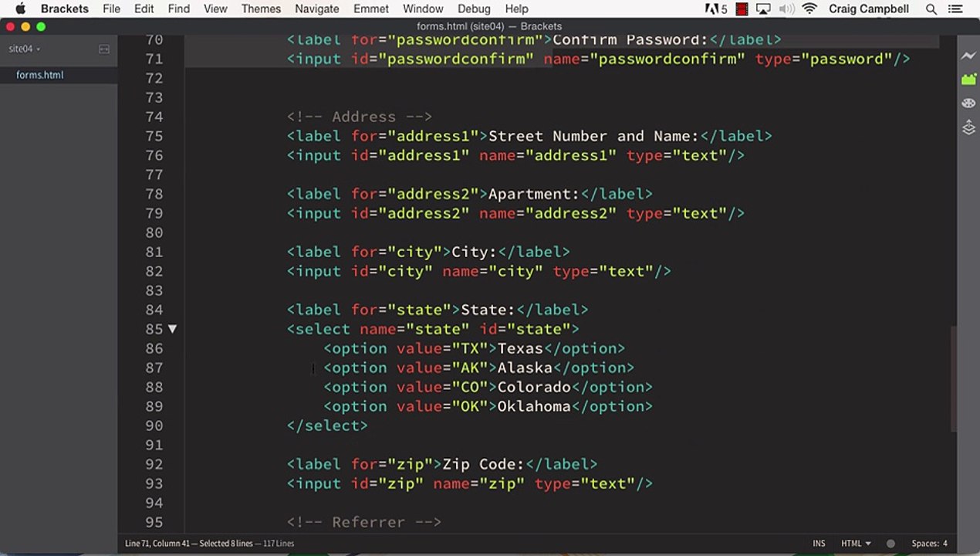This screenshot has height=556, width=980.
Task: Open the Find menu
Action: 178,9
